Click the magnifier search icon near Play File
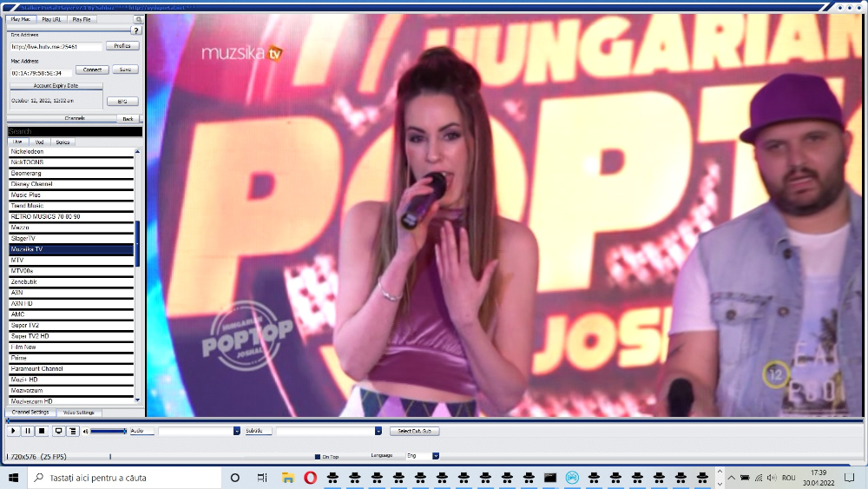Image resolution: width=868 pixels, height=489 pixels. [x=138, y=19]
